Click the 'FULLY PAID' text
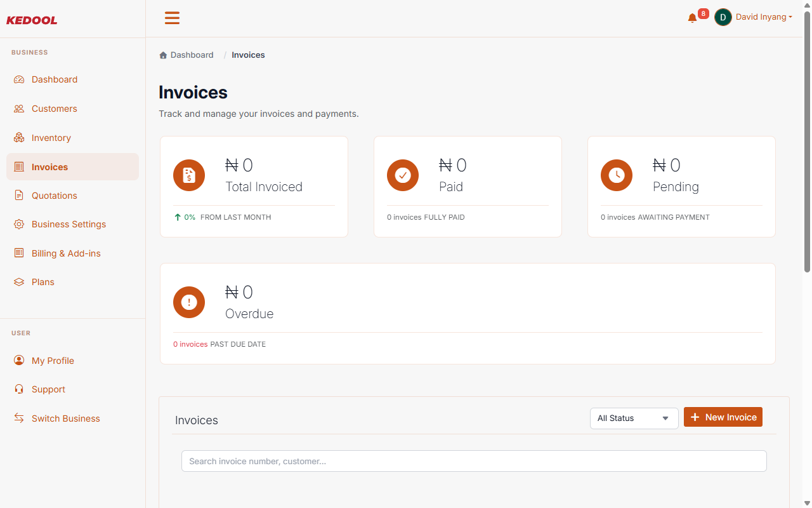This screenshot has width=812, height=508. [444, 217]
